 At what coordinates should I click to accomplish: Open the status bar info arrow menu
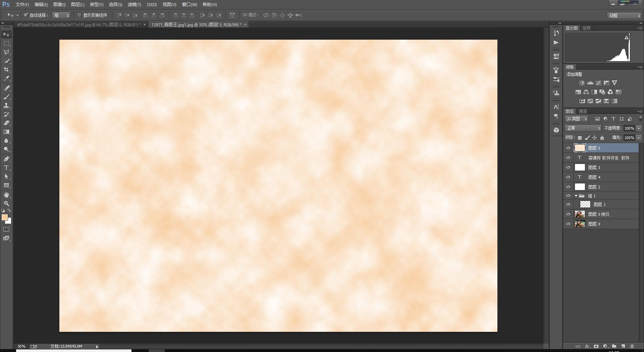pyautogui.click(x=97, y=347)
